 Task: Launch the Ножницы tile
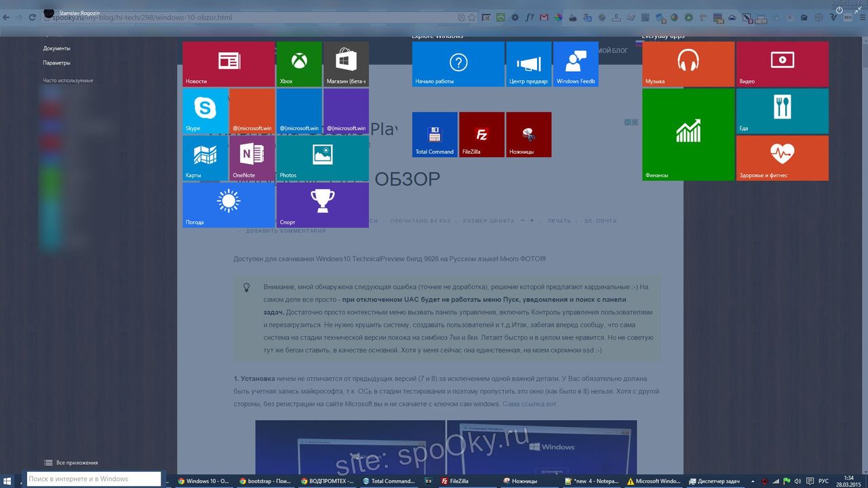point(528,134)
